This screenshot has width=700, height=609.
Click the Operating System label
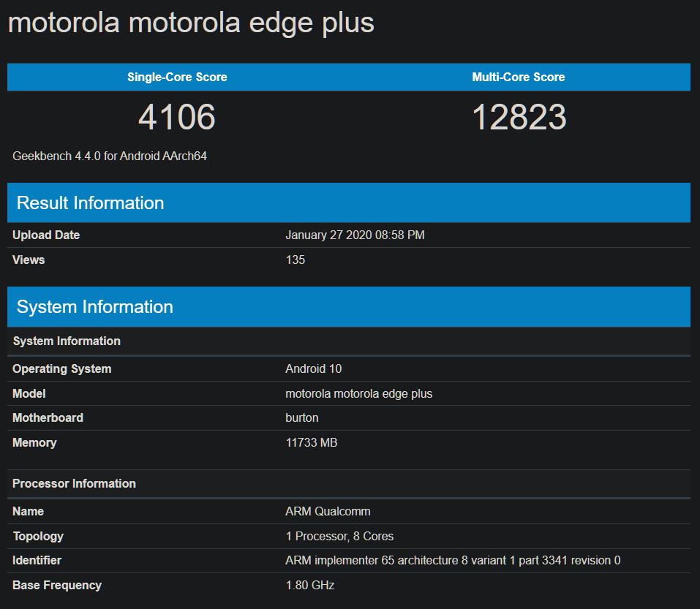pyautogui.click(x=61, y=369)
